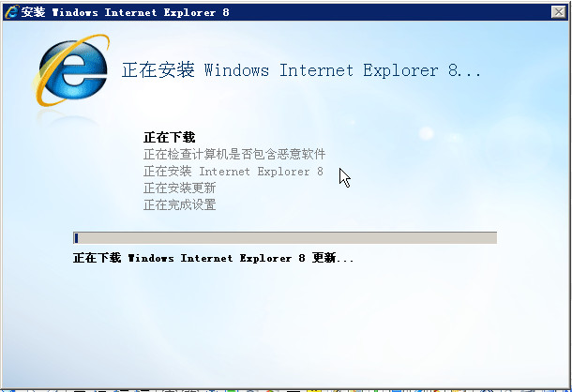Click the glowing light spot in background

pos(426,133)
